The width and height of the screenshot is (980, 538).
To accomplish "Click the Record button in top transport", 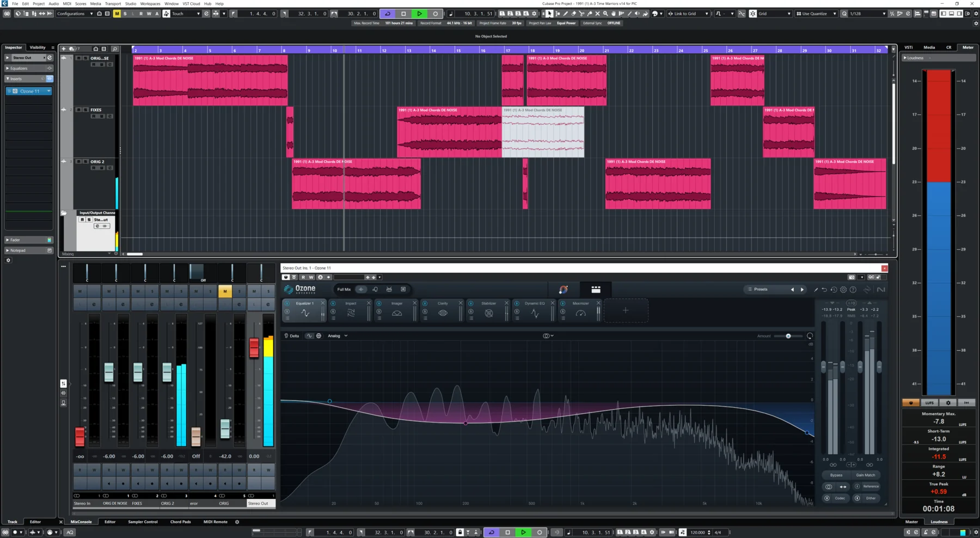I will 435,14.
